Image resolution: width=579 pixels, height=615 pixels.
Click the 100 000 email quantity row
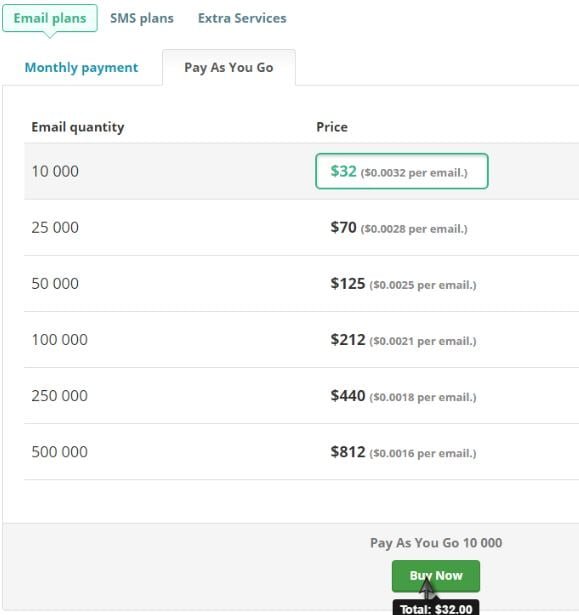[301, 340]
